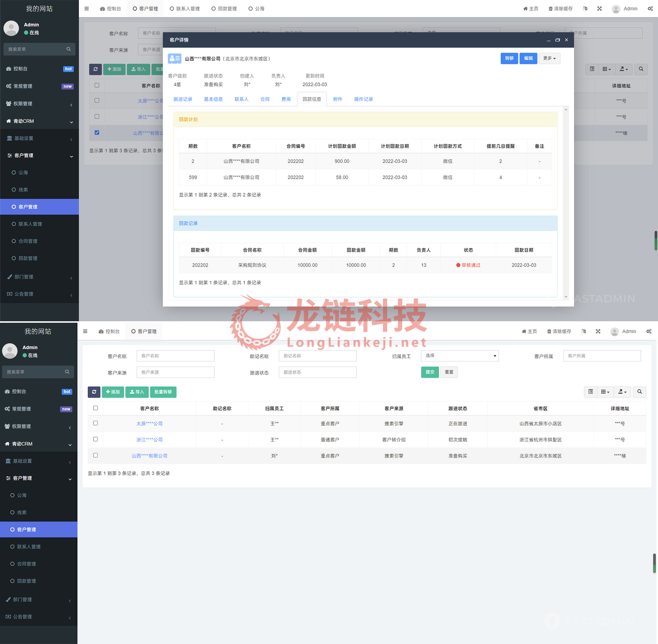658x644 pixels.
Task: Click the search magnifier in upper sidebar 搜索菜单 box
Action: tap(69, 49)
